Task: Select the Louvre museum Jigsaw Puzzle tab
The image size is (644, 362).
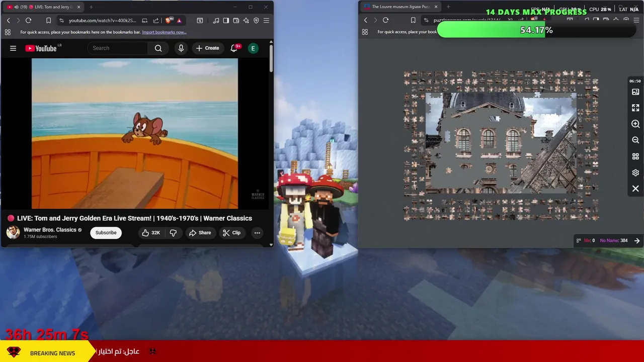Action: click(400, 7)
